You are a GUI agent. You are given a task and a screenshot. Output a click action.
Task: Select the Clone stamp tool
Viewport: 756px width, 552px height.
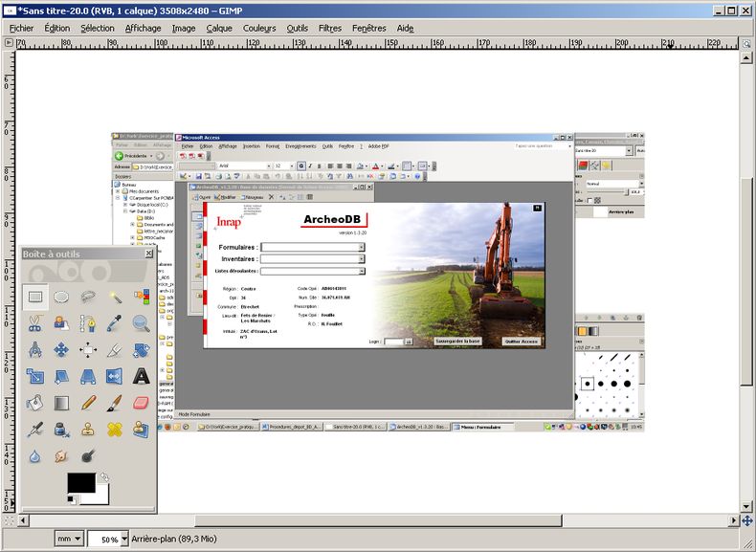[88, 430]
